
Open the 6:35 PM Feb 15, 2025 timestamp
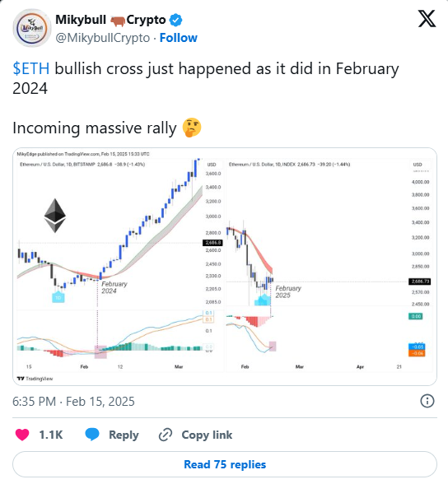coord(73,402)
